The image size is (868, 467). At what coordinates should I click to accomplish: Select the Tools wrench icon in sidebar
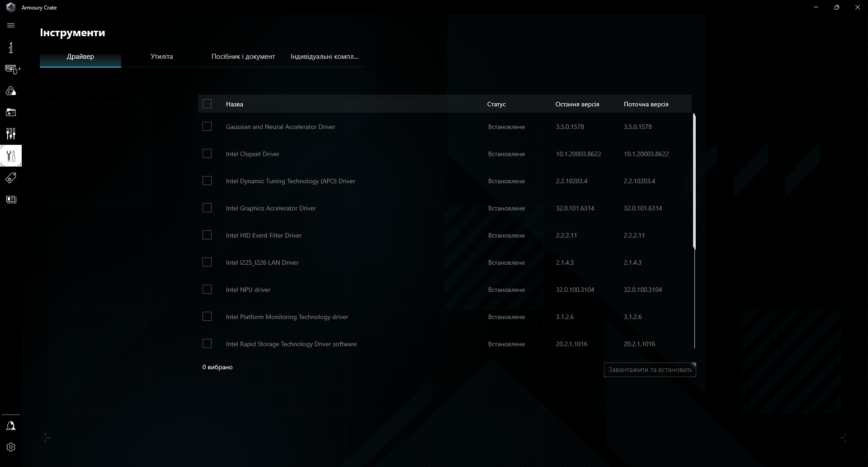point(11,156)
